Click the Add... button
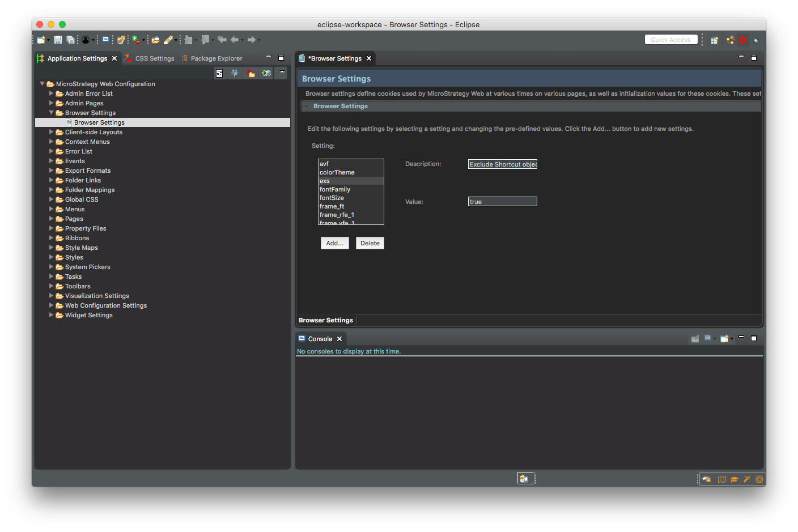 pos(335,243)
